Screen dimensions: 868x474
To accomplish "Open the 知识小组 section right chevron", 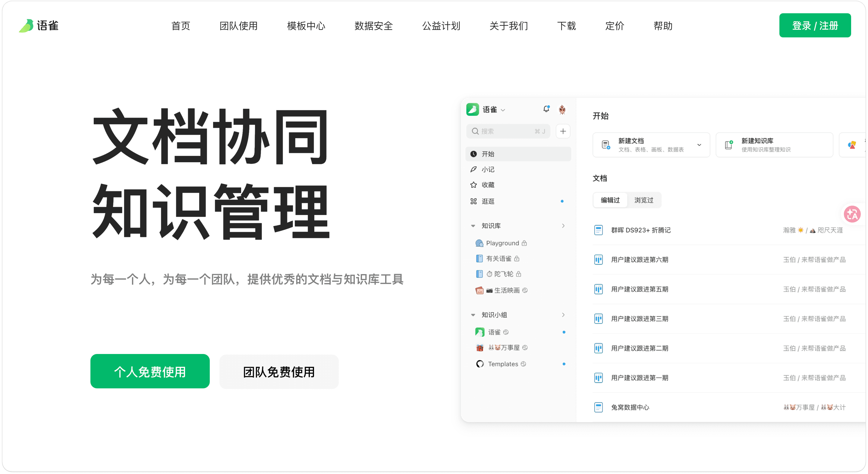I will pyautogui.click(x=563, y=315).
